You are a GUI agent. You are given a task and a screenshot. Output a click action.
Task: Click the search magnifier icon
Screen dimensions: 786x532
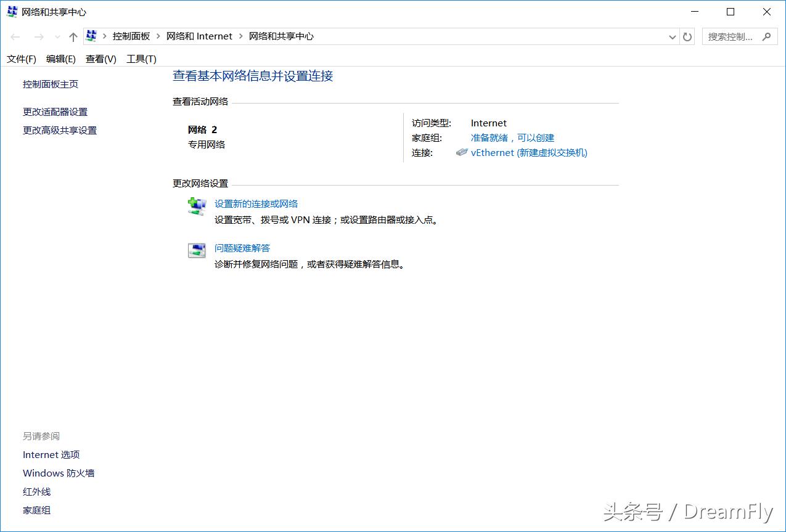766,36
